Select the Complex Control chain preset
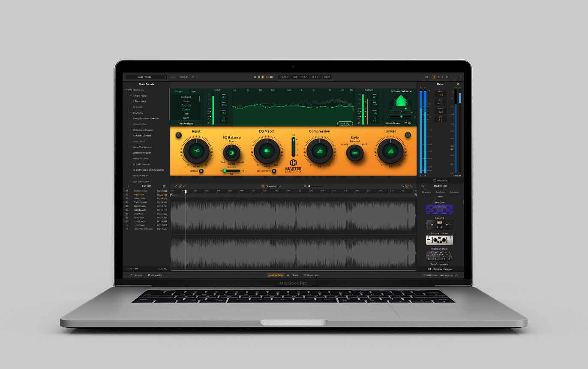Screen dimensions: 588x369 142,136
